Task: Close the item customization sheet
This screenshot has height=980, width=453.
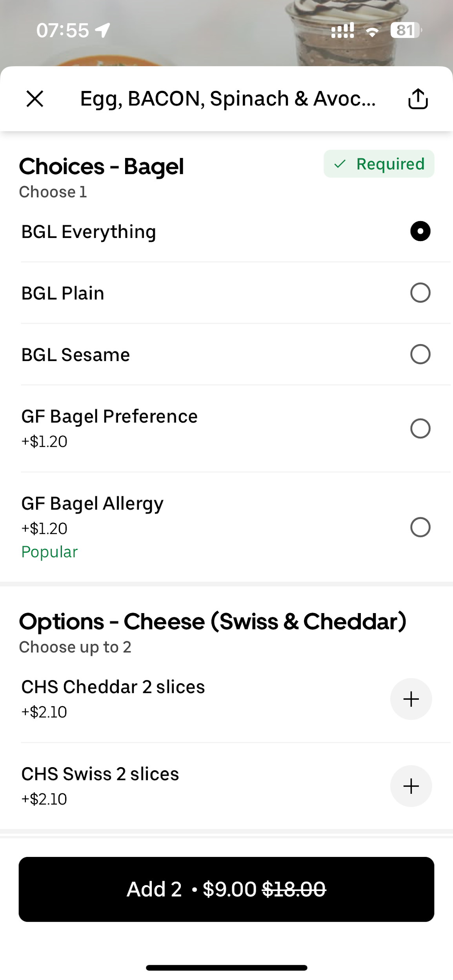Action: [x=35, y=98]
